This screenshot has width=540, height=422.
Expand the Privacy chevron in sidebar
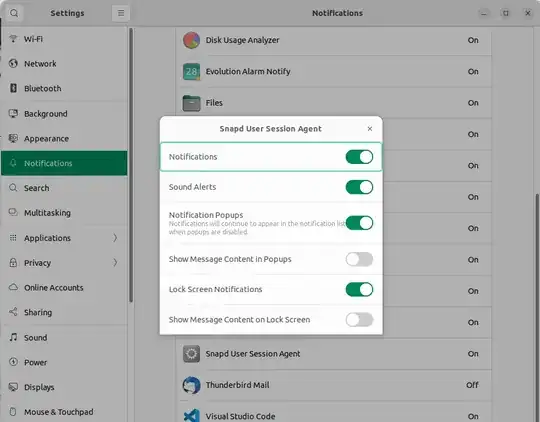pyautogui.click(x=115, y=263)
